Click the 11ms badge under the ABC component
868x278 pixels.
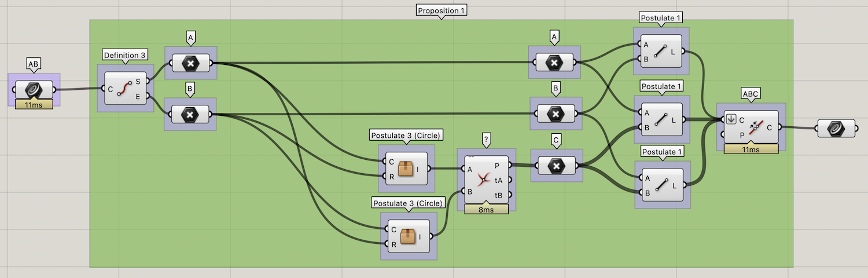tap(751, 149)
